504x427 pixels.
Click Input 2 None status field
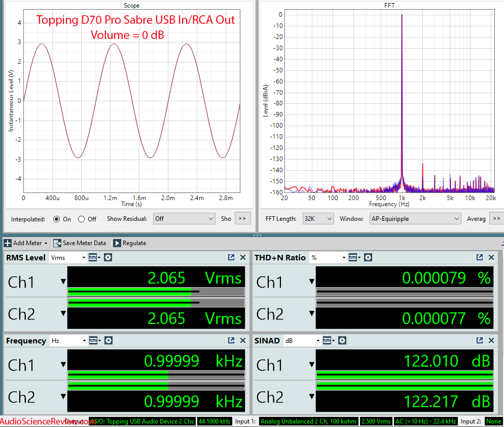tap(494, 421)
